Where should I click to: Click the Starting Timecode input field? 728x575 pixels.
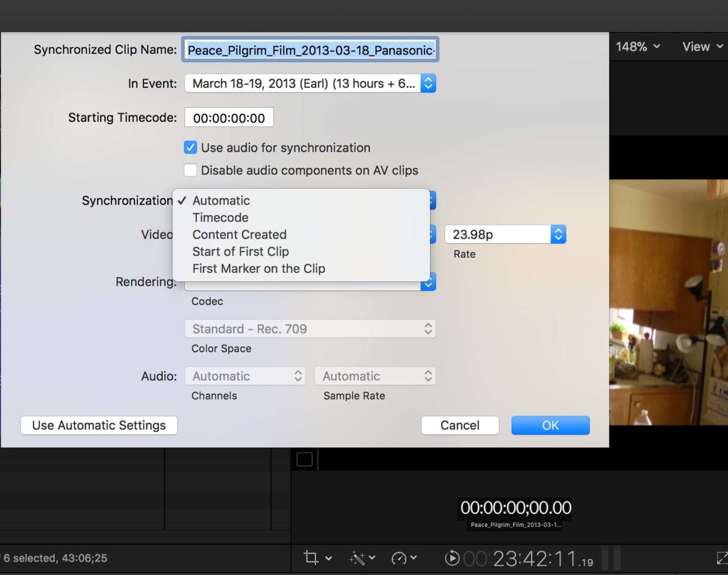point(228,117)
